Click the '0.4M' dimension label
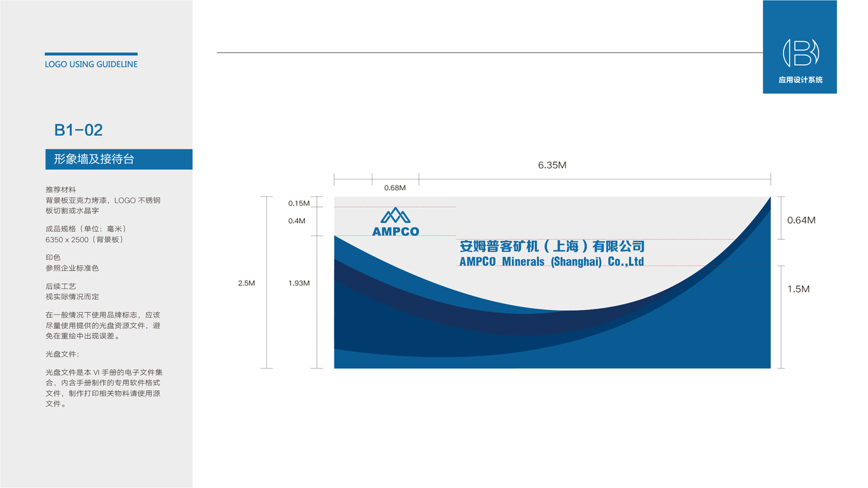Screen dimensions: 868x488 click(297, 221)
